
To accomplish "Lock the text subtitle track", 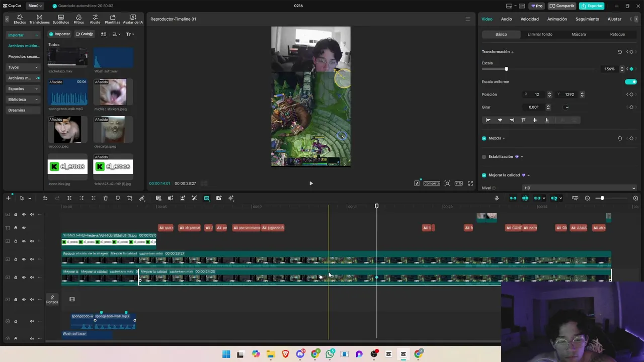I will pos(16,228).
